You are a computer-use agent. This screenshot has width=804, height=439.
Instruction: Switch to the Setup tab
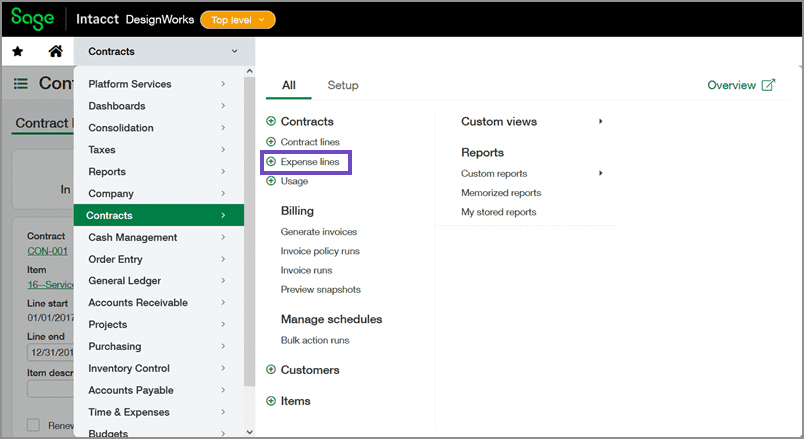pyautogui.click(x=343, y=86)
